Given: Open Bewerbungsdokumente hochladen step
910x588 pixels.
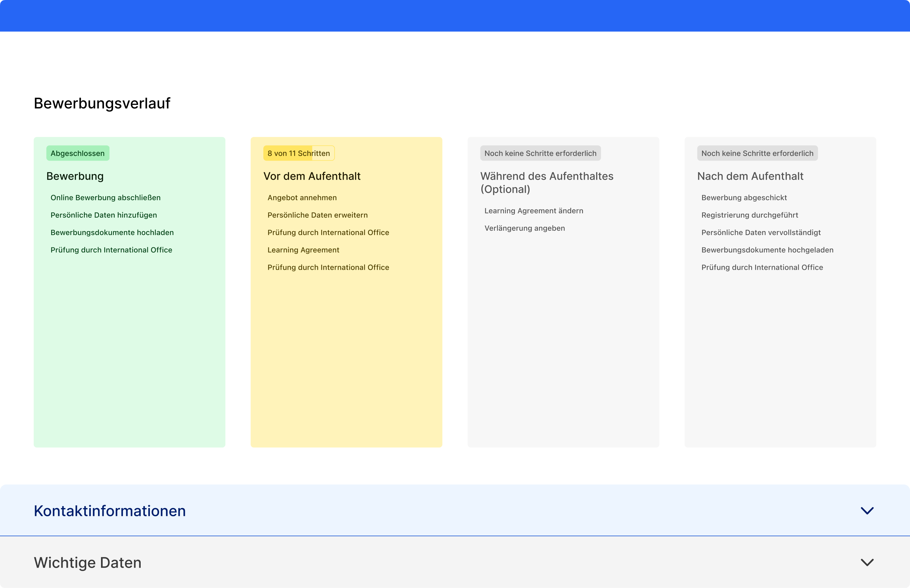Looking at the screenshot, I should tap(112, 232).
